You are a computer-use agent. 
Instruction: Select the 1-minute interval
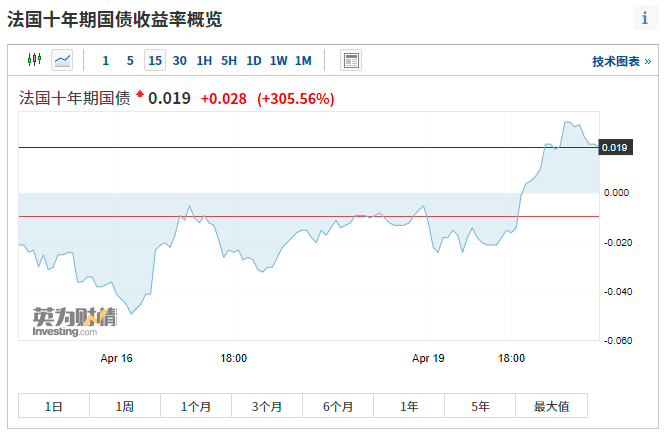click(106, 60)
